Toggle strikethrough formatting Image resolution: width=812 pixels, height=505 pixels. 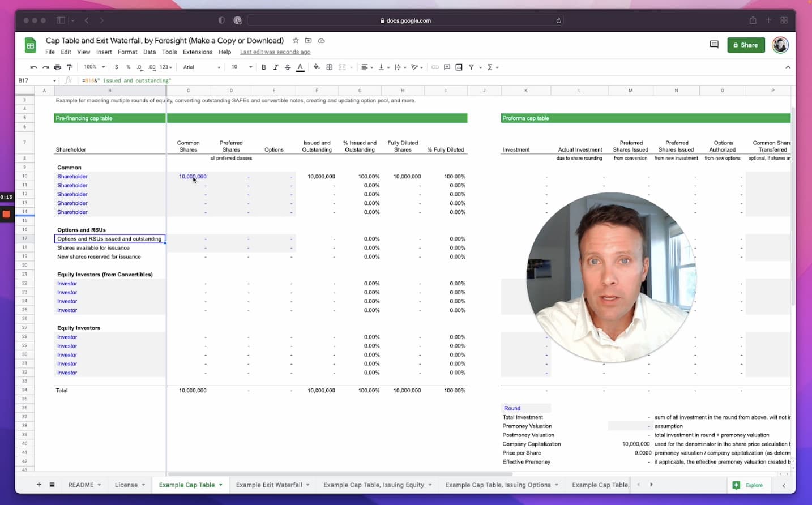pos(288,67)
